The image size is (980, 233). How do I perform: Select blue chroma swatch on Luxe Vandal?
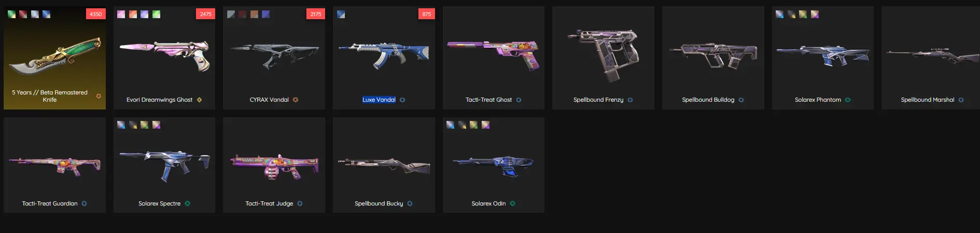341,15
